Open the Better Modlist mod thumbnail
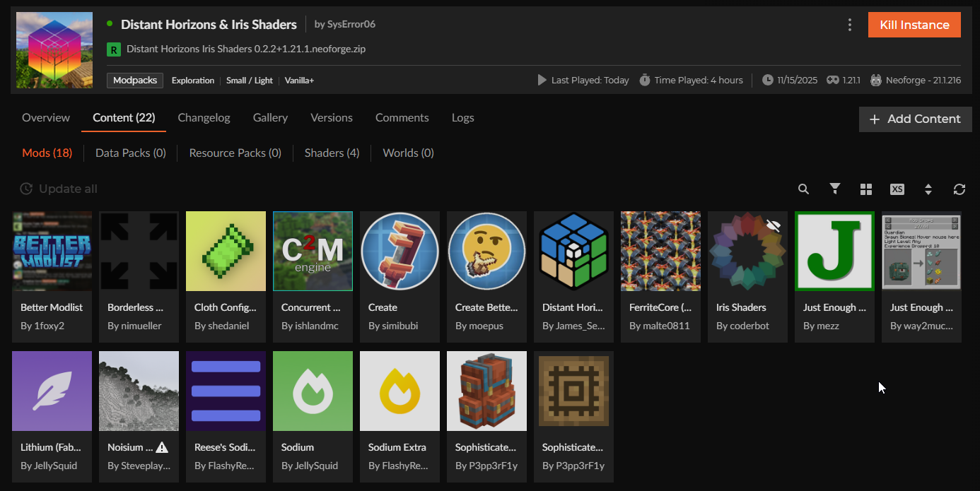 point(52,251)
